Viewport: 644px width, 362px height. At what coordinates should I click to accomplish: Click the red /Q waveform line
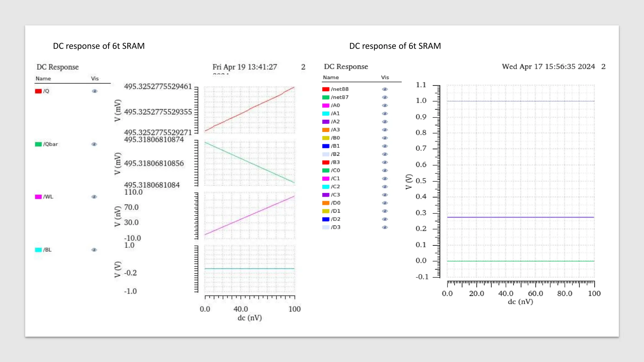click(x=250, y=109)
